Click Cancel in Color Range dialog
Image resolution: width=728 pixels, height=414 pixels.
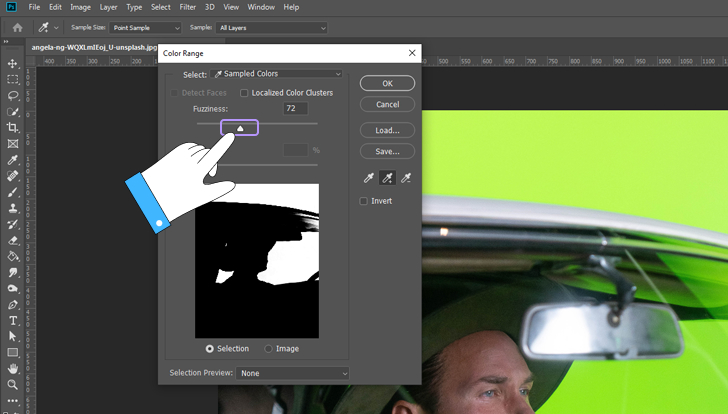387,104
